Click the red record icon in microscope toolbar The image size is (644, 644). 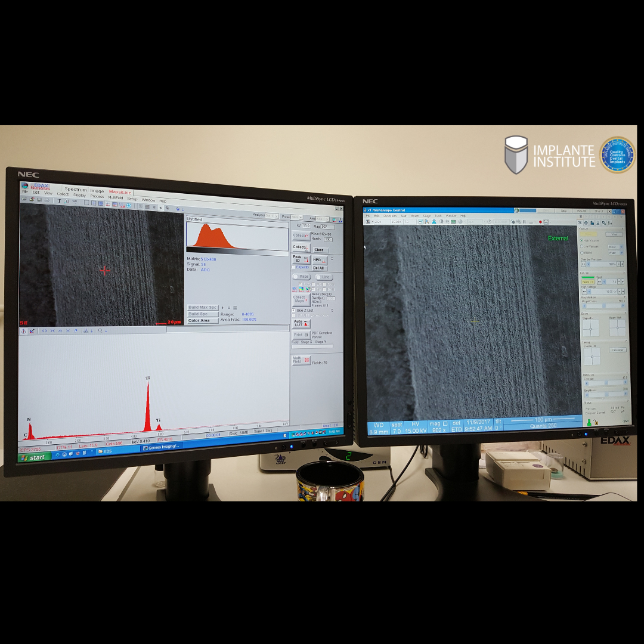tap(540, 222)
